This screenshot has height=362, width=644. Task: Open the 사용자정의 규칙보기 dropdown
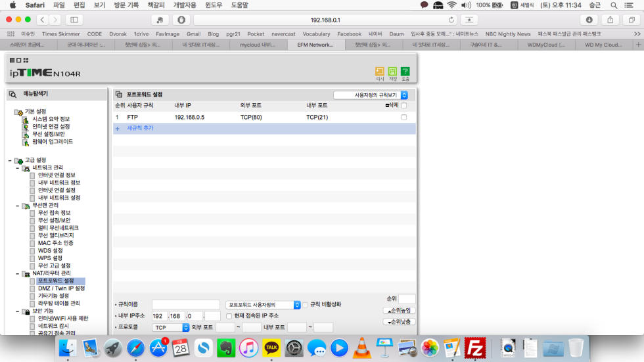pyautogui.click(x=370, y=95)
